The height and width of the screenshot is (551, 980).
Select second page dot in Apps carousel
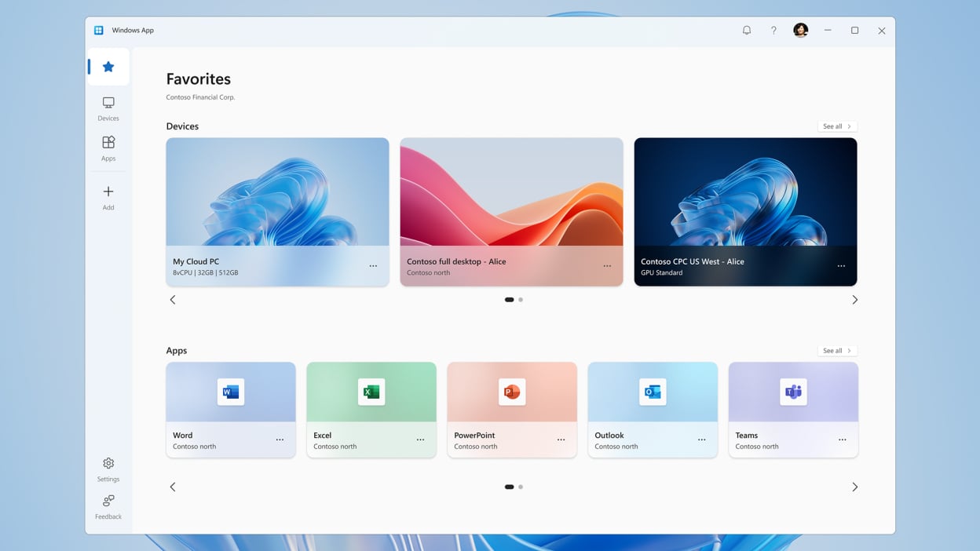(x=521, y=487)
